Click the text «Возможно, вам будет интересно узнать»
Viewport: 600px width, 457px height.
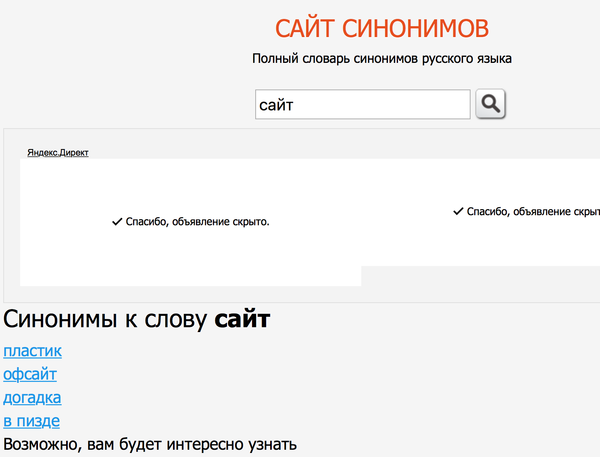point(150,444)
